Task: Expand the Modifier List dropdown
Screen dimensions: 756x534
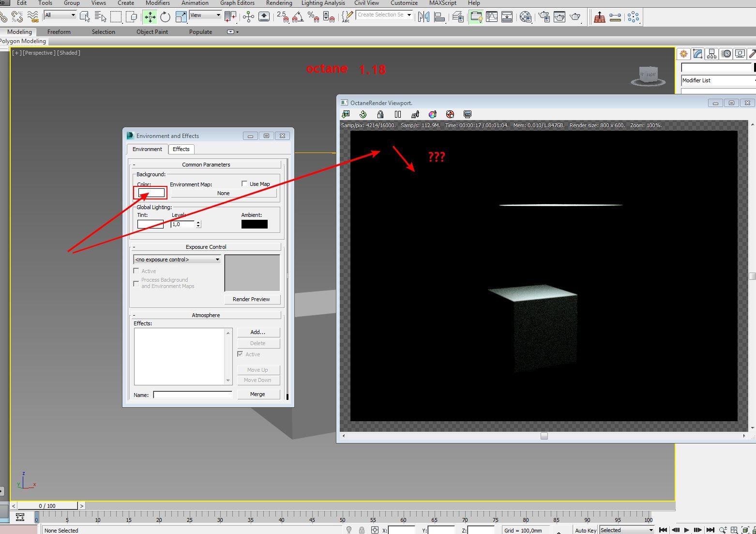Action: point(718,80)
